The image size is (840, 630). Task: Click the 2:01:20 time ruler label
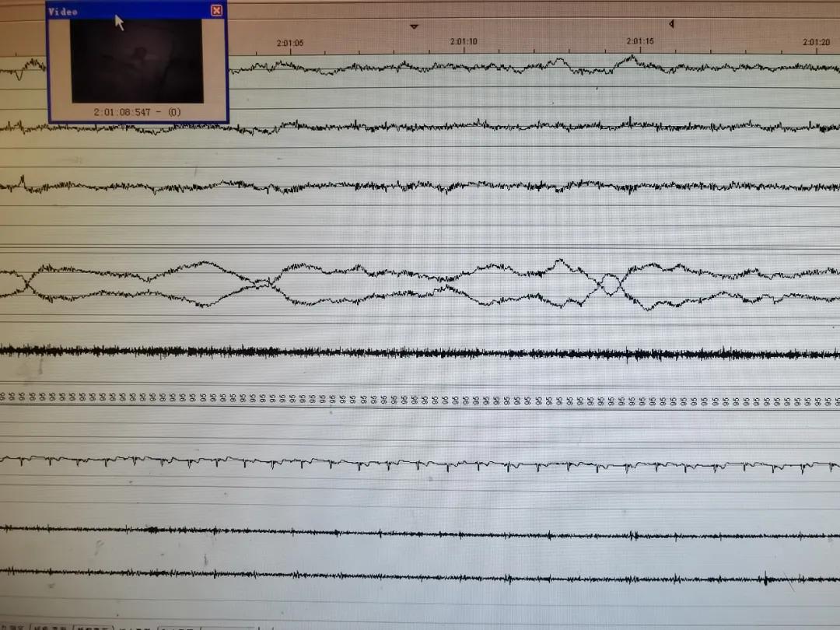[816, 42]
